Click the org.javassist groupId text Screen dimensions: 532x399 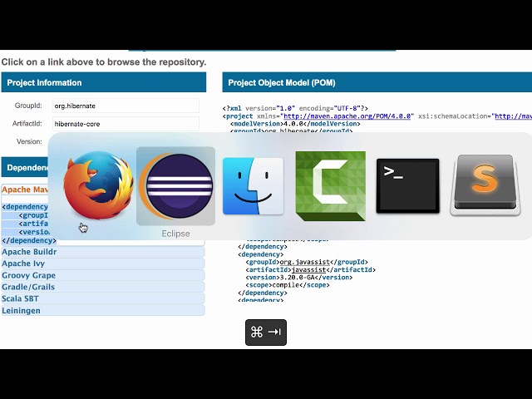point(305,262)
